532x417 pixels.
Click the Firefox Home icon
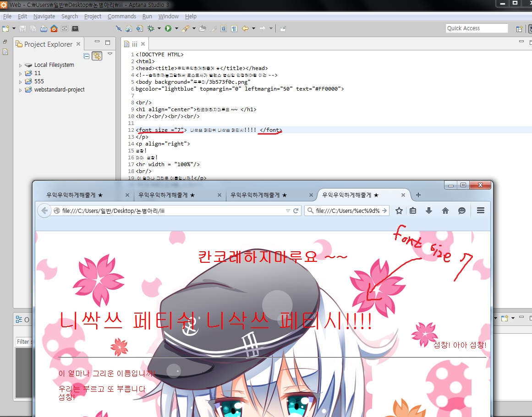click(445, 211)
